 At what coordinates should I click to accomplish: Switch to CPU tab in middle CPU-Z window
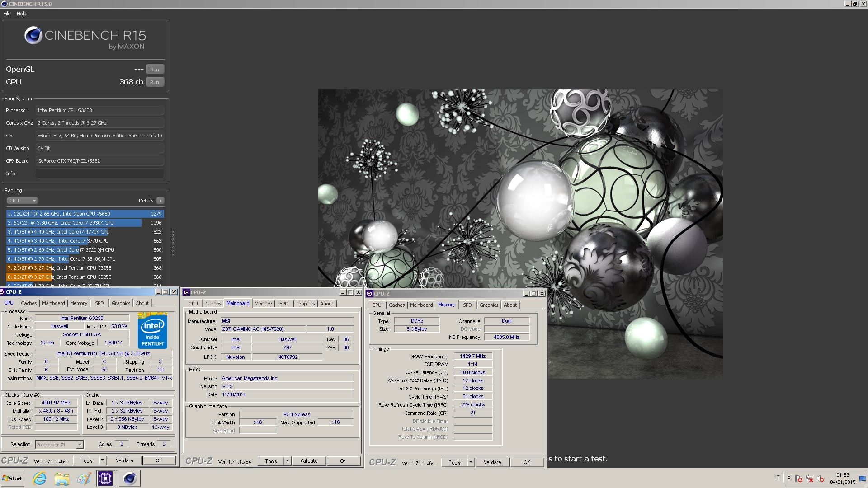pyautogui.click(x=193, y=304)
